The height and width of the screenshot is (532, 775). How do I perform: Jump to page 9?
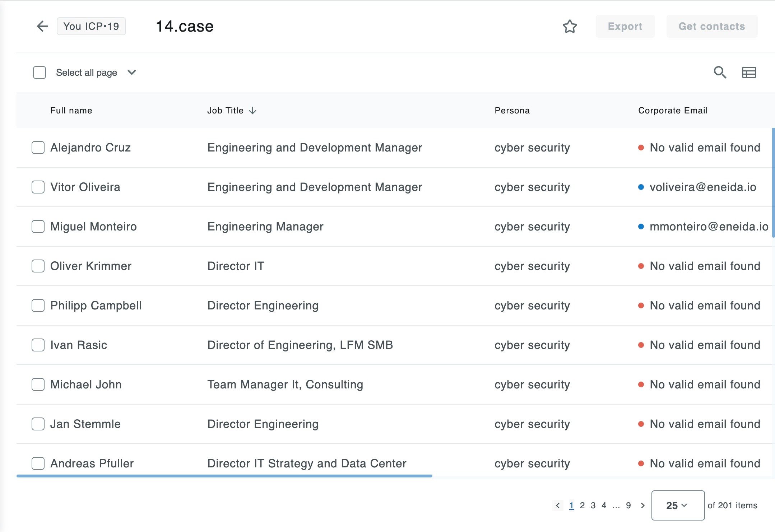click(x=628, y=505)
